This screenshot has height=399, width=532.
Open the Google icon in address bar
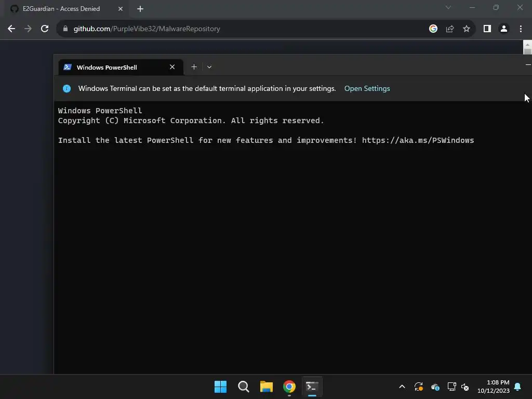pyautogui.click(x=433, y=29)
